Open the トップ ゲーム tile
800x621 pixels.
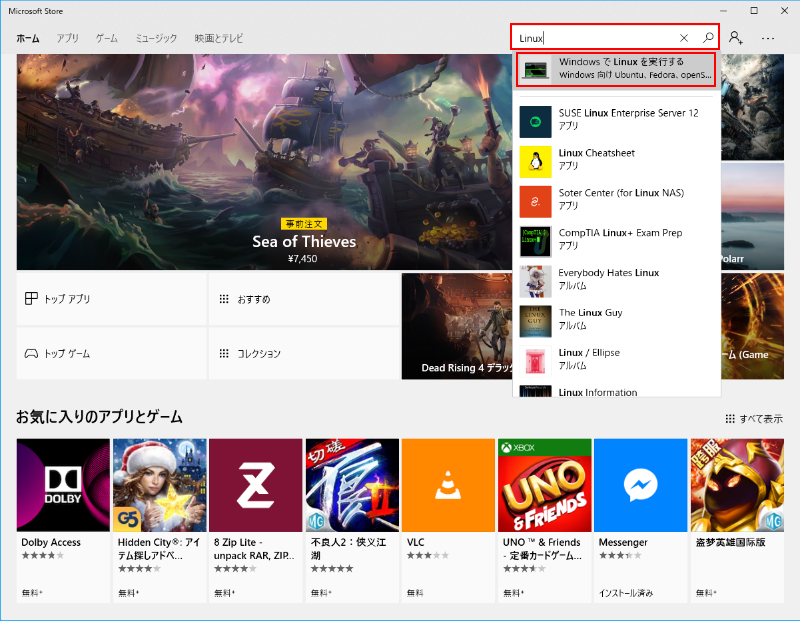(111, 353)
